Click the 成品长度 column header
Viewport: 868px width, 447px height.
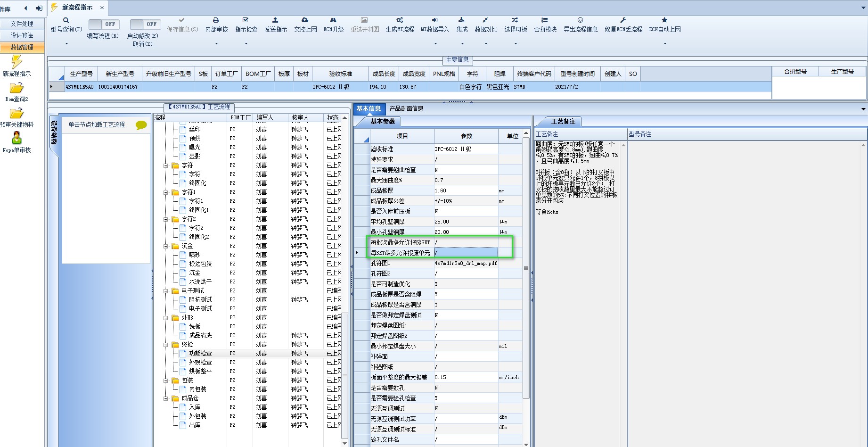pos(384,74)
